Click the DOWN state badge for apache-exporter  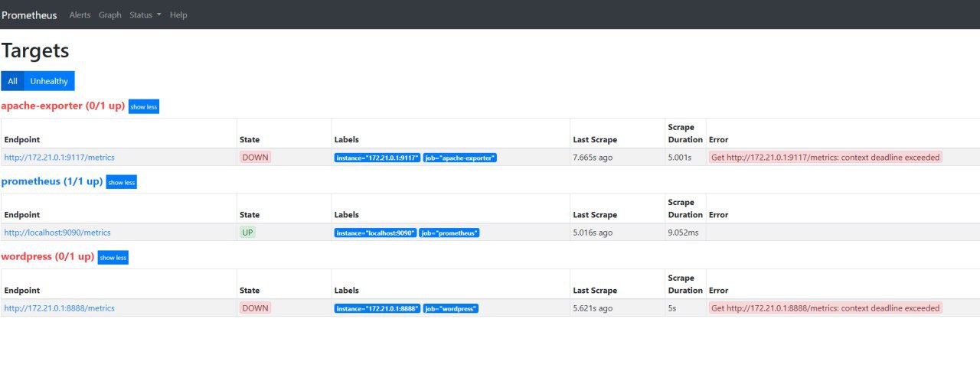tap(256, 157)
